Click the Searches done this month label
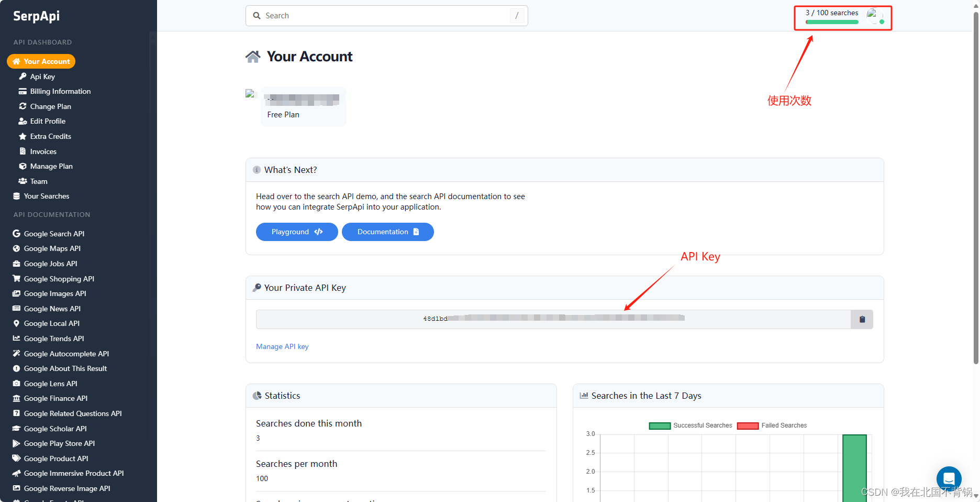The height and width of the screenshot is (502, 980). pos(309,423)
